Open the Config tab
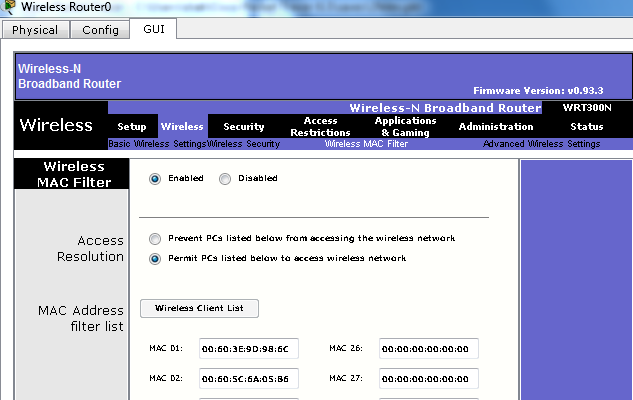Screen dimensions: 633x400 [x=100, y=30]
